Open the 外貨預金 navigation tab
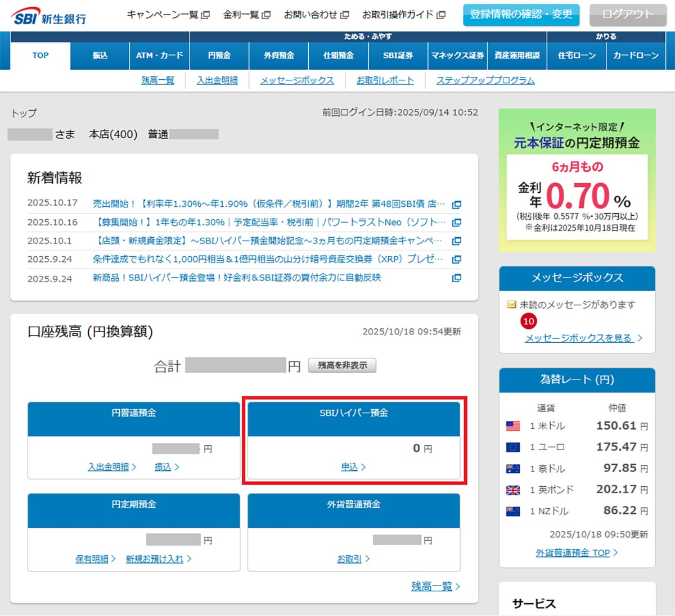 click(x=278, y=56)
